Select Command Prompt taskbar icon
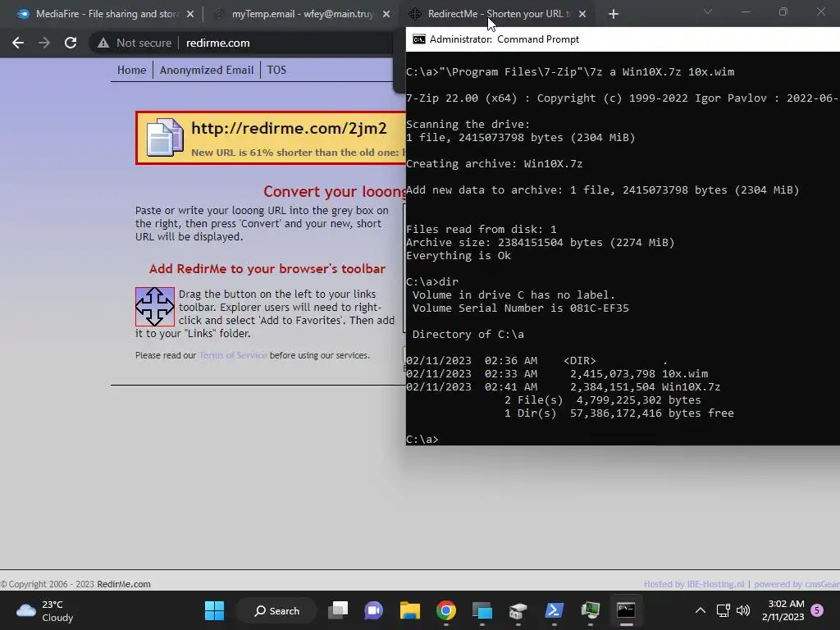Image resolution: width=840 pixels, height=630 pixels. click(x=626, y=610)
